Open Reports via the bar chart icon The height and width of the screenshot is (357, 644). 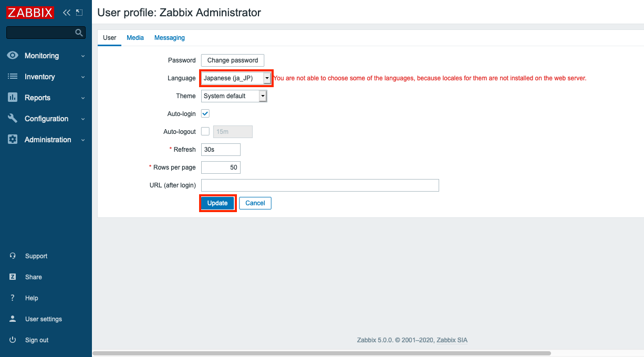pos(13,98)
